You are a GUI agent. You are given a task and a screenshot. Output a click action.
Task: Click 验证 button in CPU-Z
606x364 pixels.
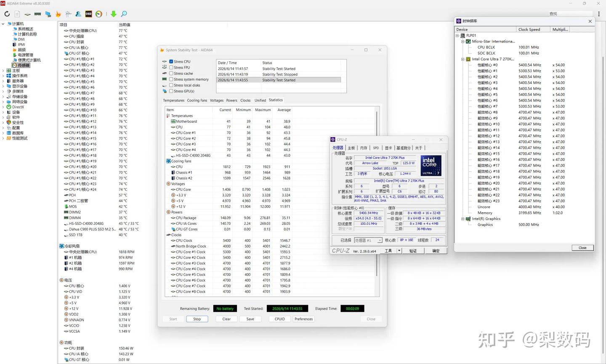click(x=413, y=251)
